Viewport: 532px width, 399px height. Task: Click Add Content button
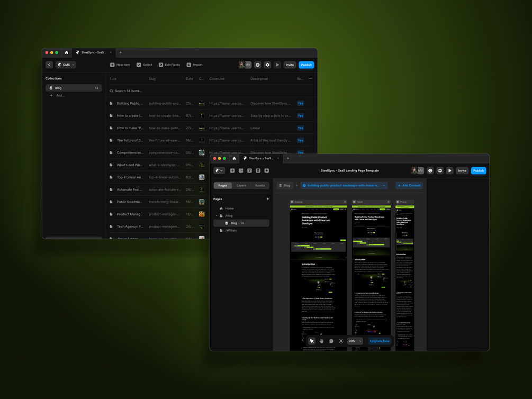(x=409, y=186)
